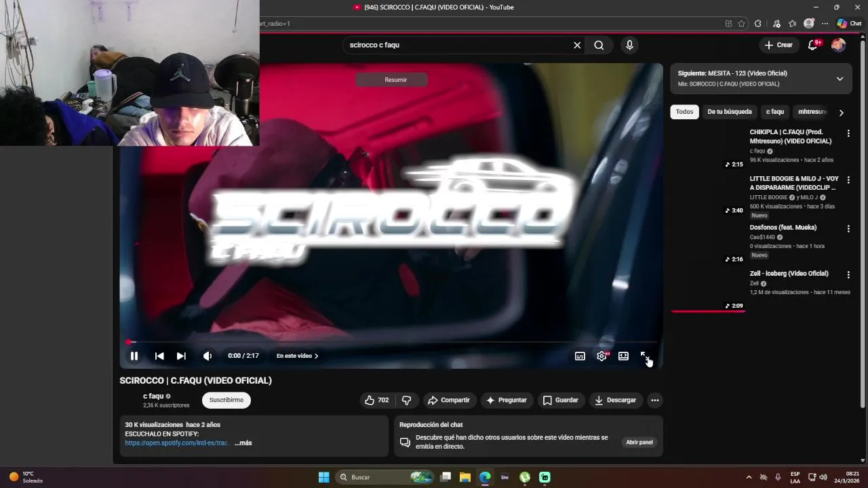Open options for the LITTLE BOOGIE video
Image resolution: width=868 pixels, height=488 pixels.
tap(848, 180)
